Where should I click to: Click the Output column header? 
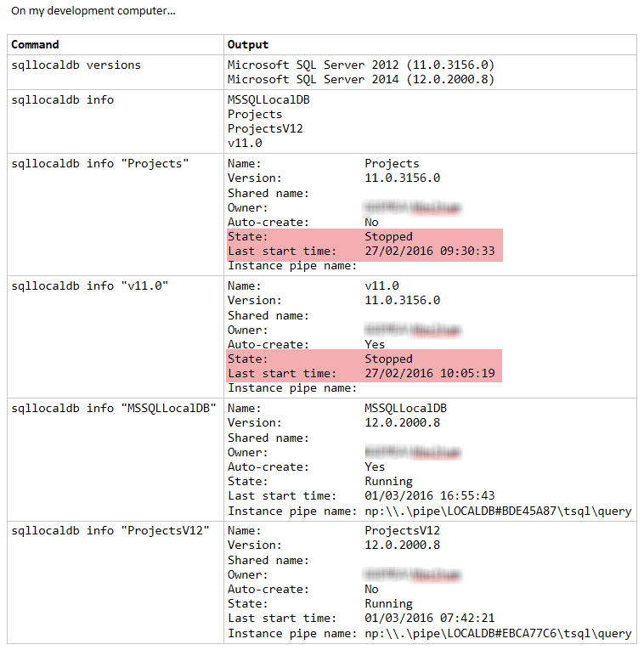(248, 44)
